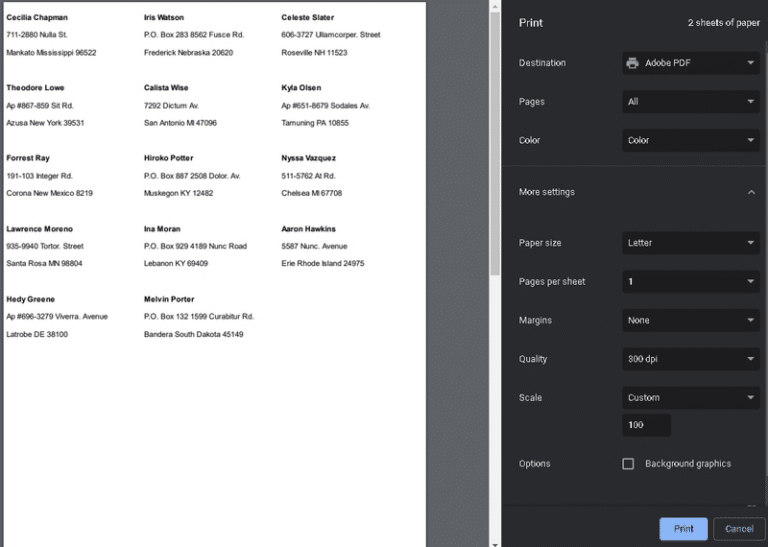This screenshot has width=768, height=547.
Task: Open the Color mode dropdown
Action: 691,140
